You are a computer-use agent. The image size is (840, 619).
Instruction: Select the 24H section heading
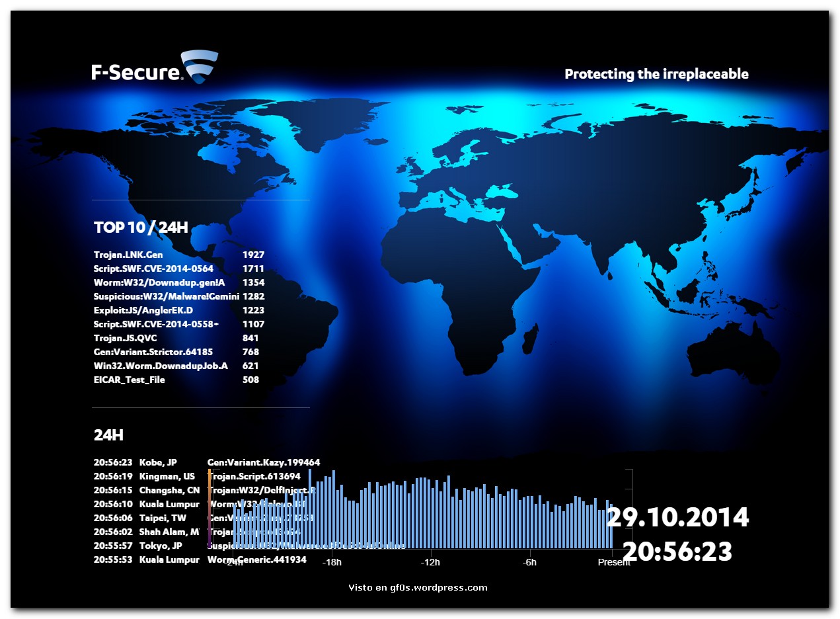(108, 435)
